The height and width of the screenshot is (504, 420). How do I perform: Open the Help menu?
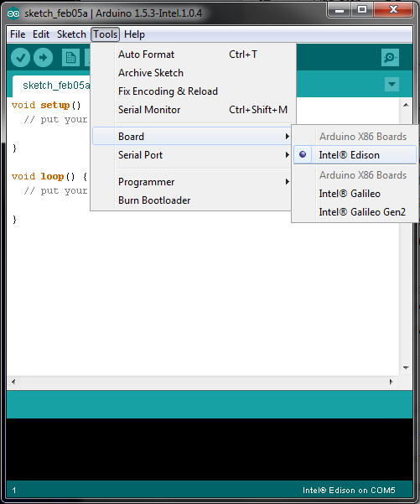[x=134, y=34]
